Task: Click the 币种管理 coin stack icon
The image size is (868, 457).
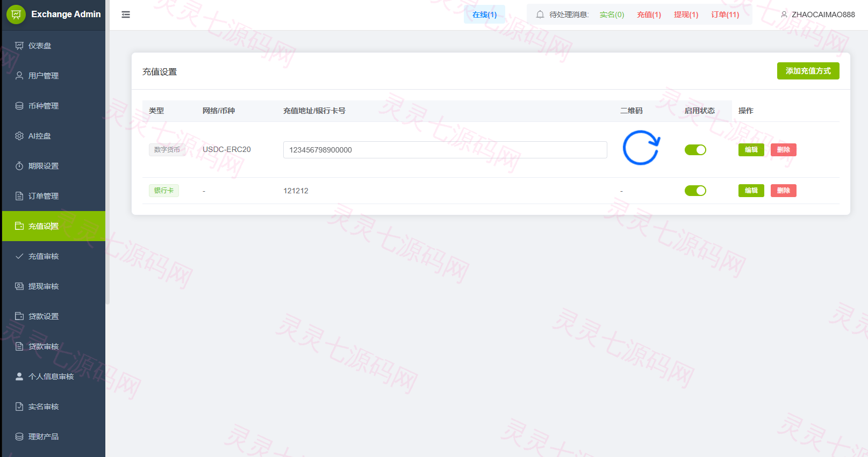Action: coord(19,106)
